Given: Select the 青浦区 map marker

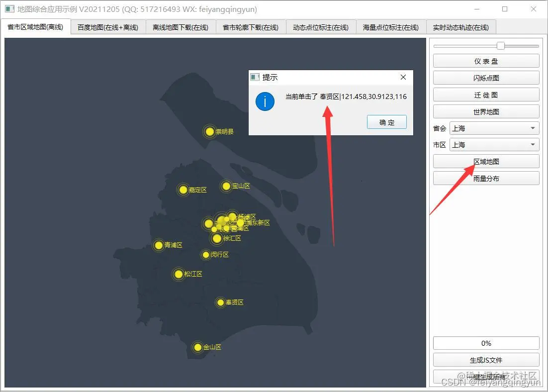Looking at the screenshot, I should pos(158,245).
